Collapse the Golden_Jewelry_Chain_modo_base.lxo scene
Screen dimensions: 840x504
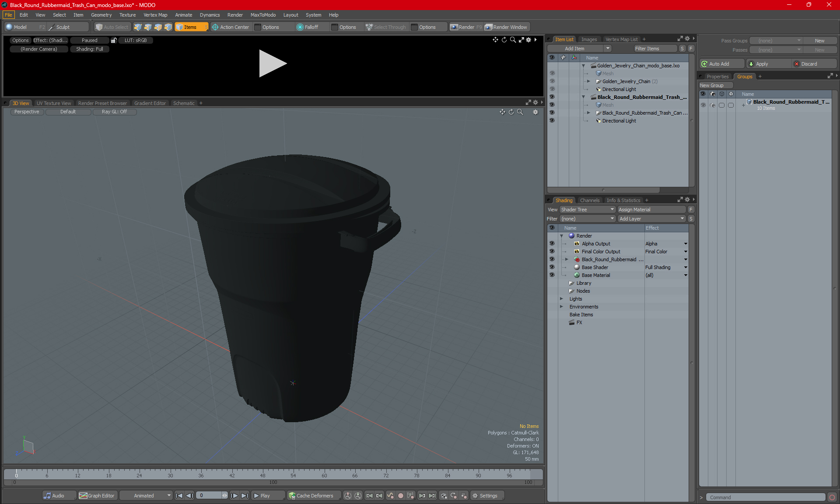pos(584,66)
